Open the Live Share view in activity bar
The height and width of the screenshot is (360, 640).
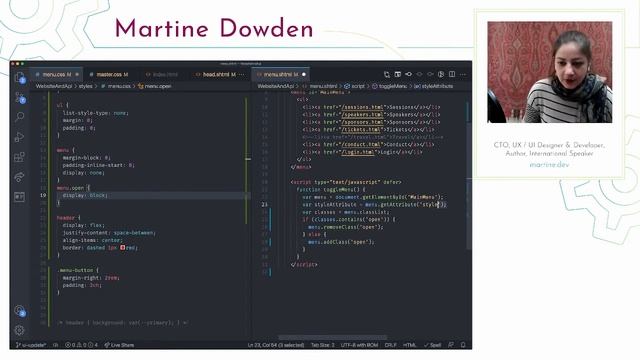pyautogui.click(x=20, y=177)
